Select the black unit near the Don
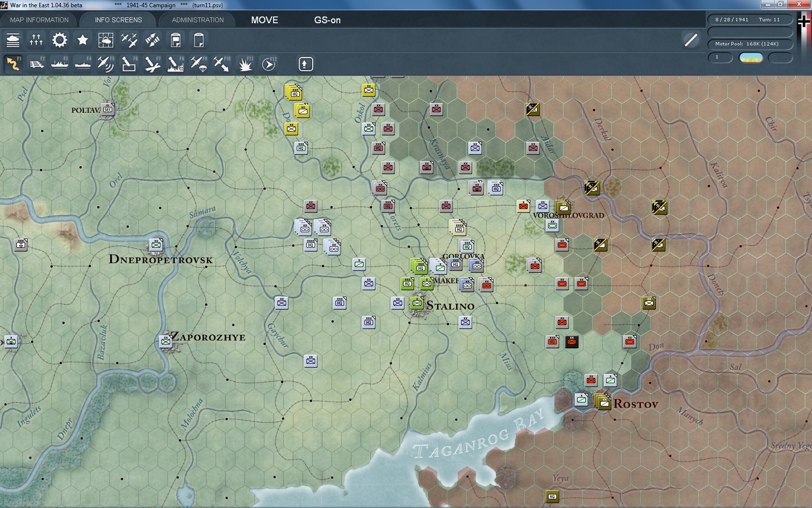 point(572,342)
